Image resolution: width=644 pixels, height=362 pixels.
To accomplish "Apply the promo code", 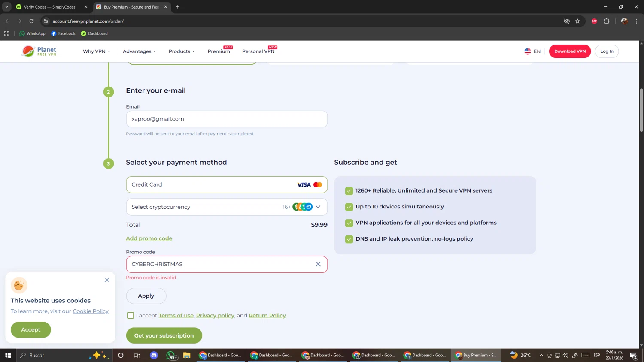I will 146,296.
